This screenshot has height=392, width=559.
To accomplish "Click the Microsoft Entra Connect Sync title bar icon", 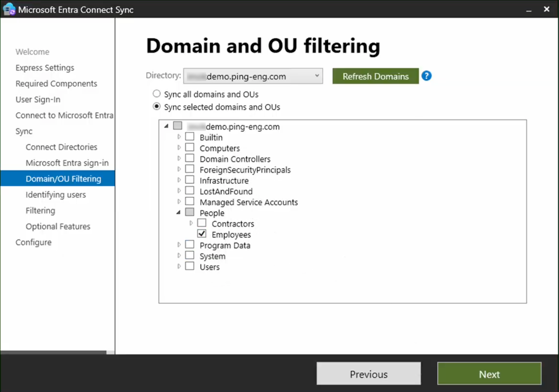I will click(x=8, y=9).
